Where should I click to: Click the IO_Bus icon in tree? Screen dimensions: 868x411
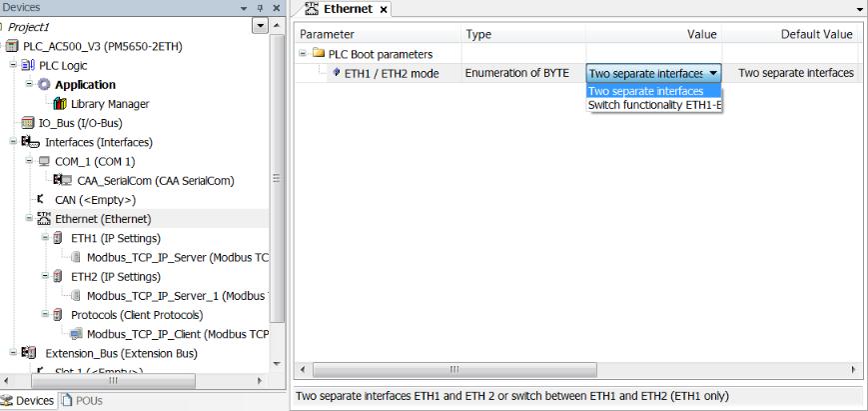pyautogui.click(x=29, y=123)
